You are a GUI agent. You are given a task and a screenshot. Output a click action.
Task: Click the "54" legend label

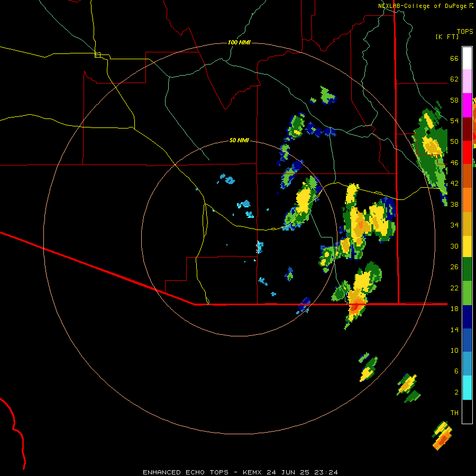click(x=454, y=121)
